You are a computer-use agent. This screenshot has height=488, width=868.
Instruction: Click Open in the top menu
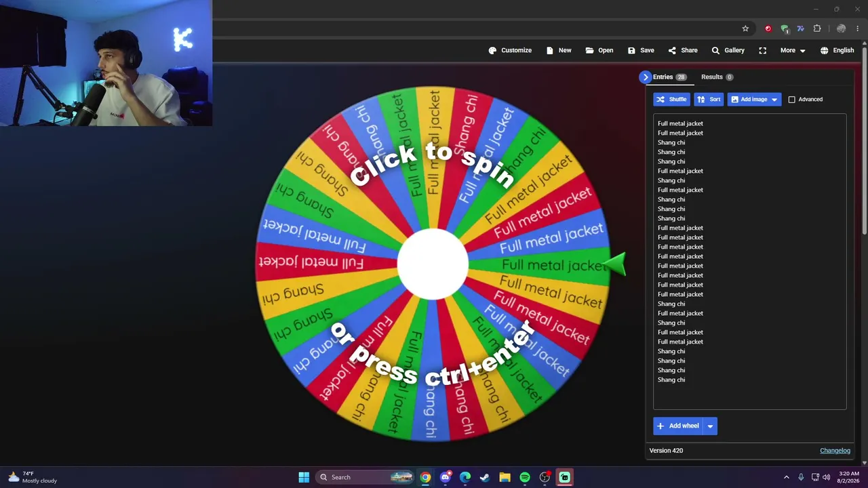point(599,50)
